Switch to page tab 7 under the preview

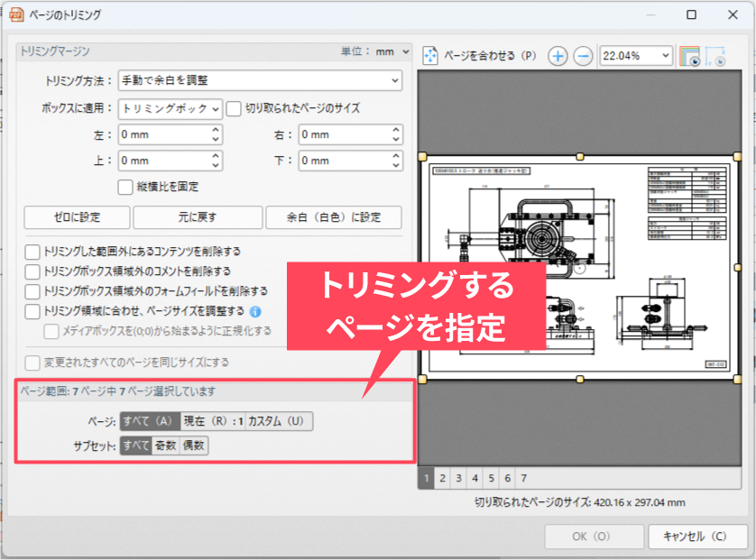pyautogui.click(x=523, y=478)
